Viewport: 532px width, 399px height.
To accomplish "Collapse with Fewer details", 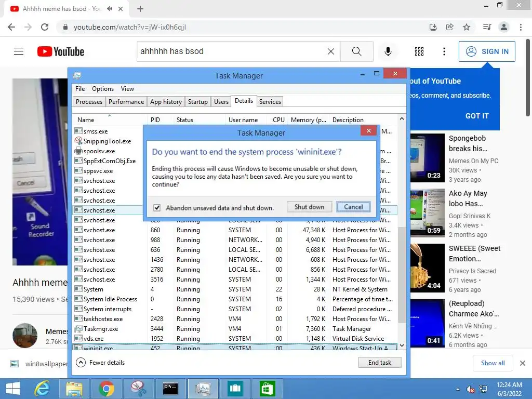I will pos(100,362).
